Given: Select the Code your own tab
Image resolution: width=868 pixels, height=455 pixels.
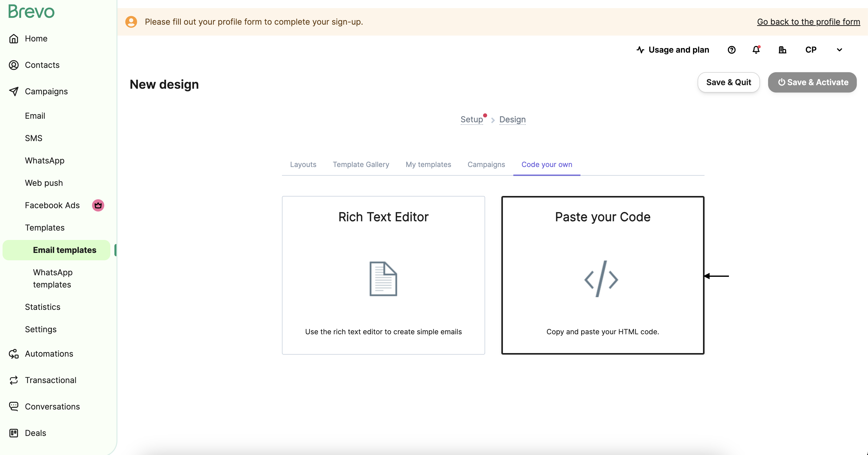Looking at the screenshot, I should pos(547,164).
